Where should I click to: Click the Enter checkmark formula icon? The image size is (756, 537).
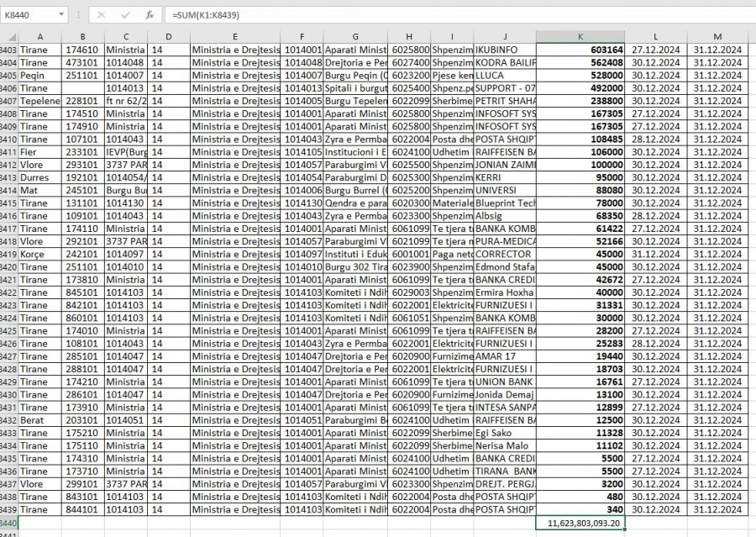[124, 15]
